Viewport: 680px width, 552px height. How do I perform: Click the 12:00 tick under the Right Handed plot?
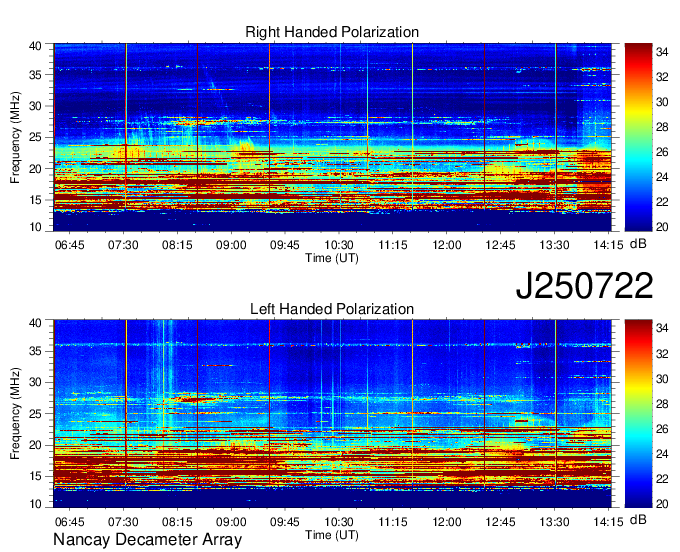447,245
